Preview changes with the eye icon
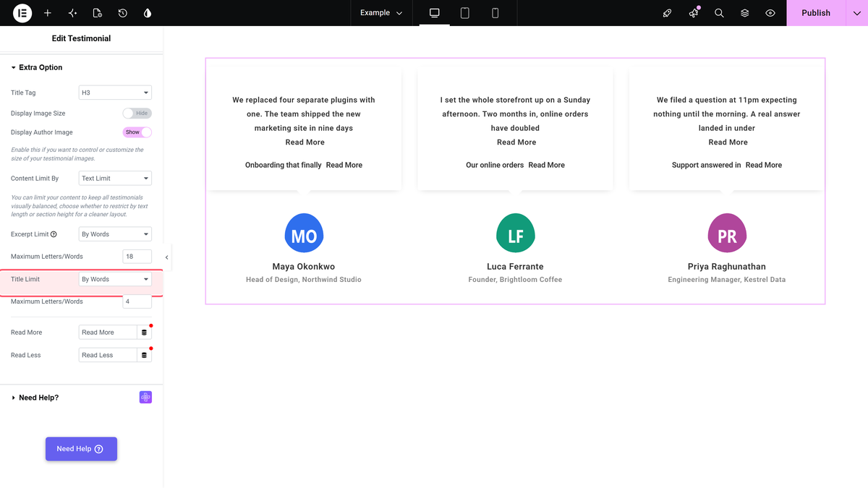The height and width of the screenshot is (488, 868). pyautogui.click(x=770, y=13)
